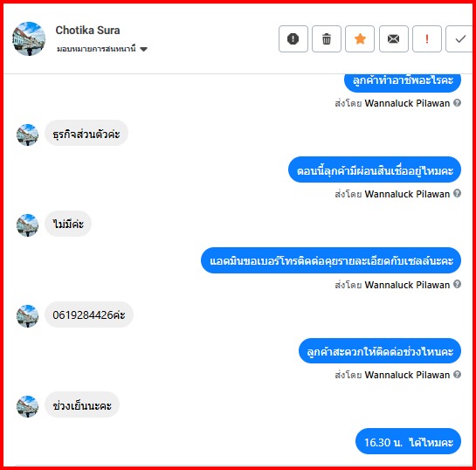Open Chotika Sura's profile name
This screenshot has height=470, width=476.
[x=87, y=31]
